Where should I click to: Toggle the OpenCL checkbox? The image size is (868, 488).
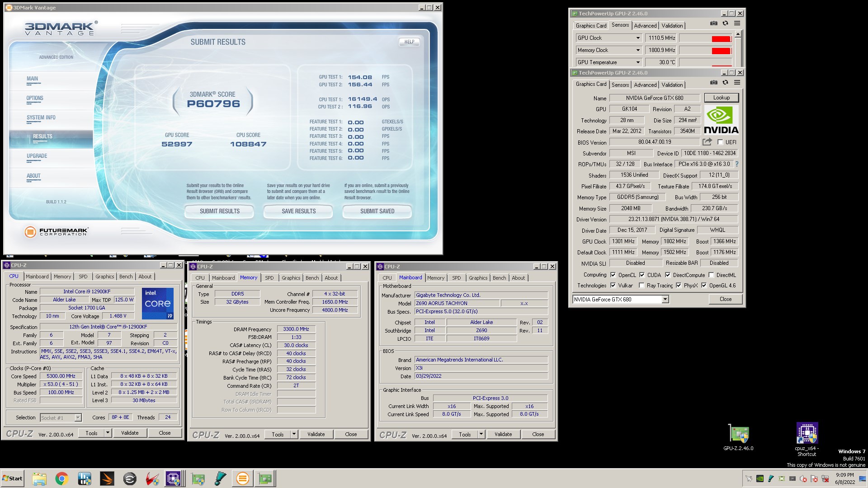[613, 275]
